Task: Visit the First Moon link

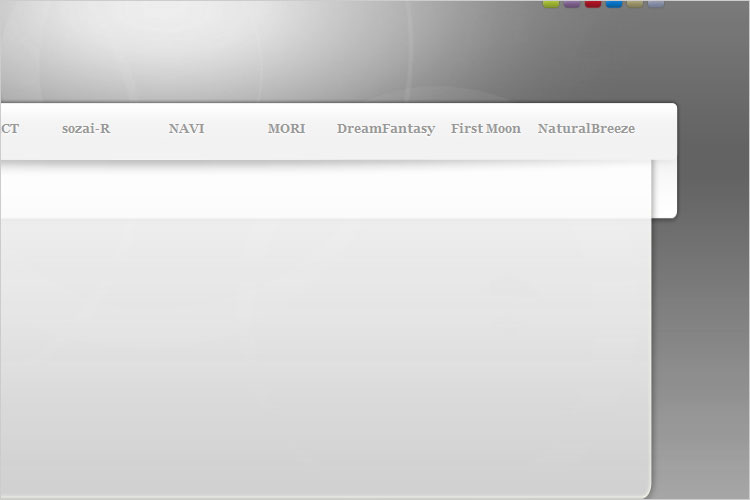Action: (x=486, y=129)
